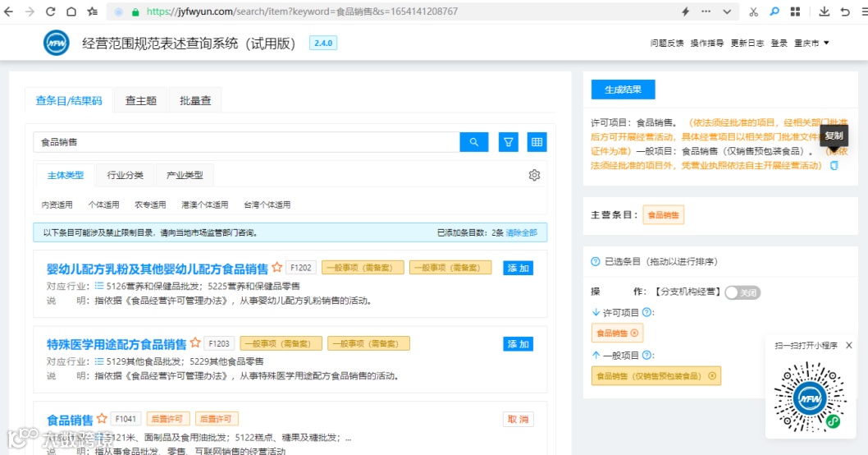This screenshot has width=868, height=455.
Task: Click the filter funnel icon button
Action: [508, 142]
